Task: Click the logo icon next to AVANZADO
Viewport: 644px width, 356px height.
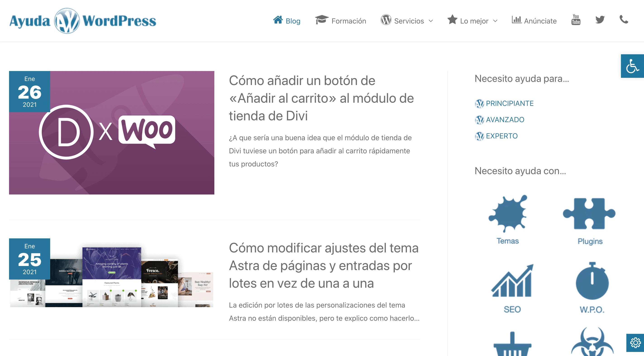Action: [x=479, y=120]
